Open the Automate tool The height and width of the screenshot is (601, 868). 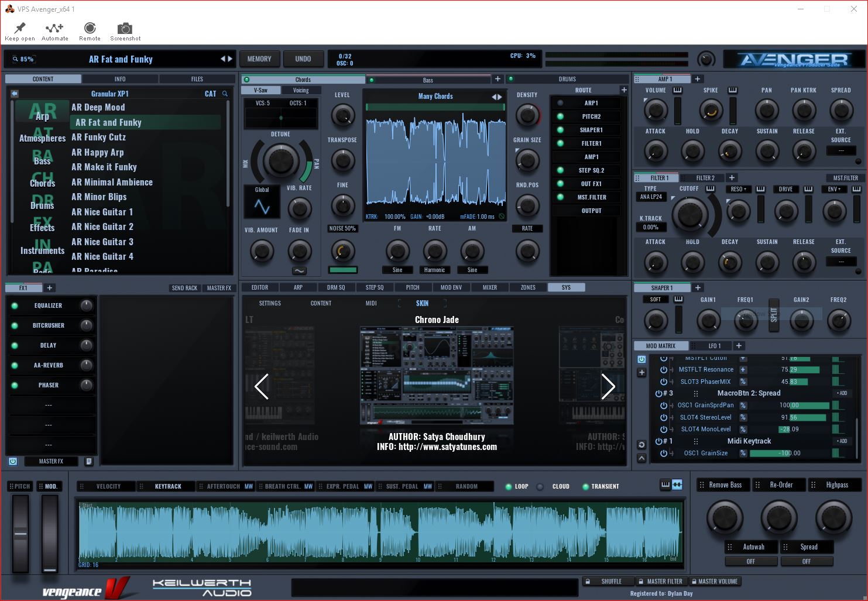[54, 28]
